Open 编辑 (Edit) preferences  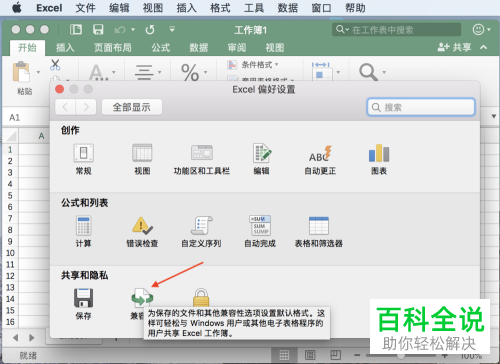261,159
